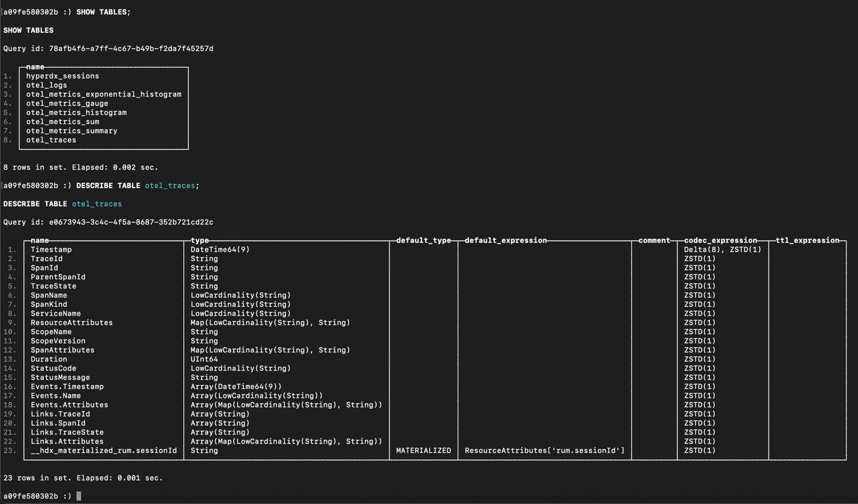Click '8 rows in set' elapsed line
This screenshot has height=504, width=858.
tap(81, 167)
